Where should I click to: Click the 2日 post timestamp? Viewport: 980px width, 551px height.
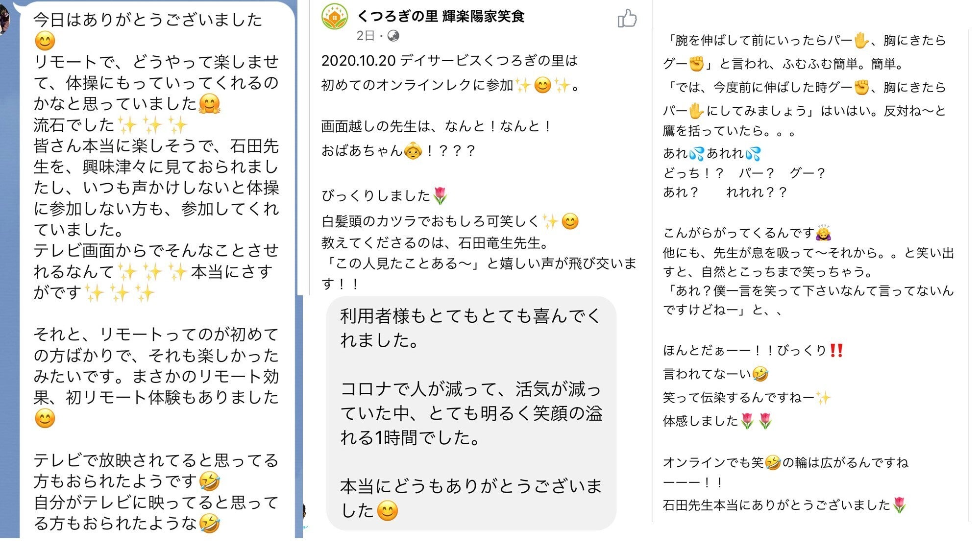pyautogui.click(x=365, y=36)
